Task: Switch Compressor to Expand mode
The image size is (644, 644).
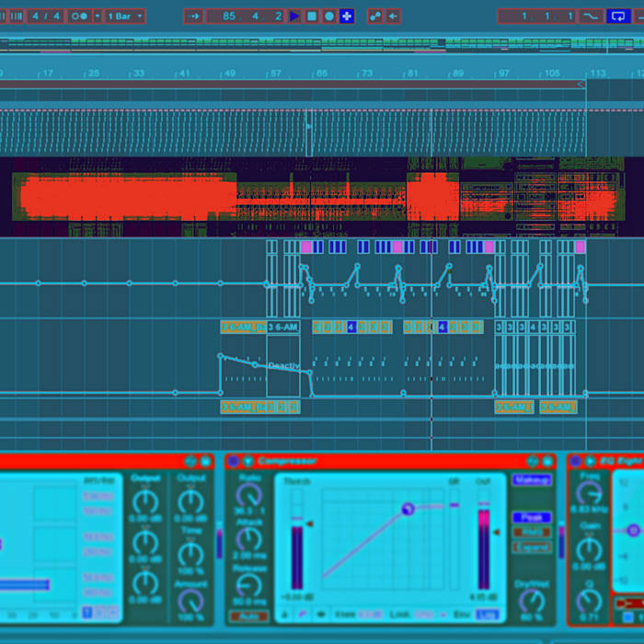Action: (532, 546)
